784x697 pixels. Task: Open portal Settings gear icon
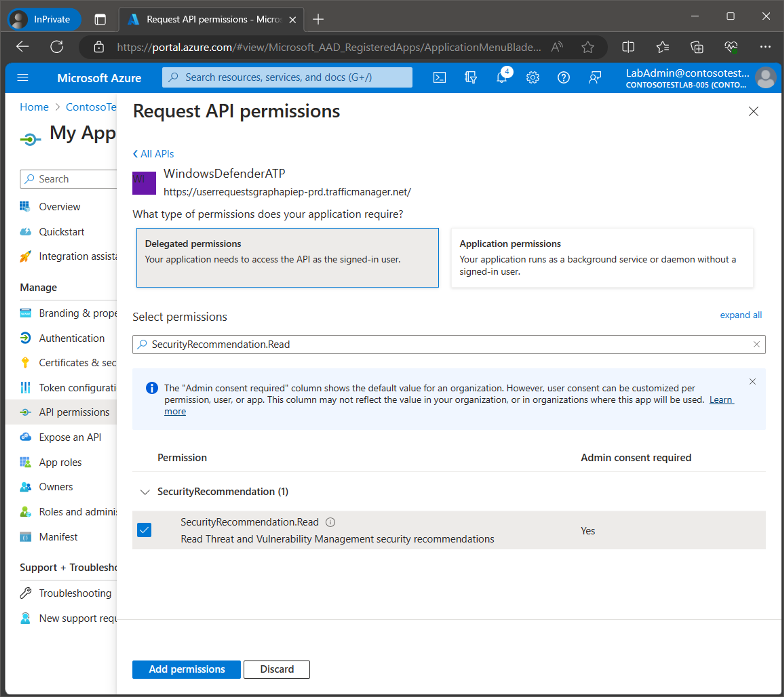(532, 78)
